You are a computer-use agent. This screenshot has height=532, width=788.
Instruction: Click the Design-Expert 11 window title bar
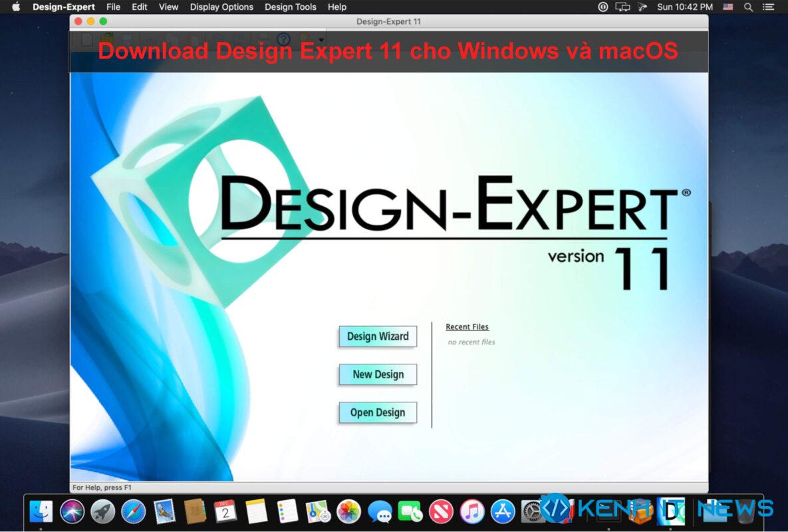[x=388, y=21]
